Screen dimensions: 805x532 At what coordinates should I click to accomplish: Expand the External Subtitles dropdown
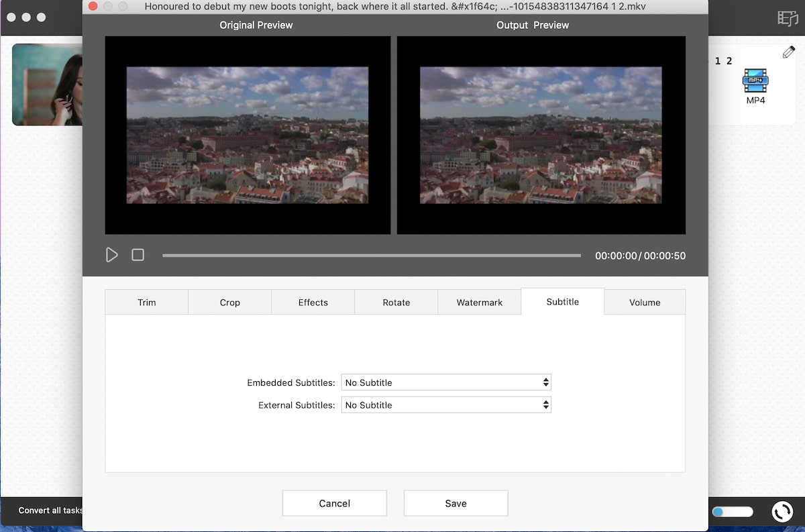[446, 405]
